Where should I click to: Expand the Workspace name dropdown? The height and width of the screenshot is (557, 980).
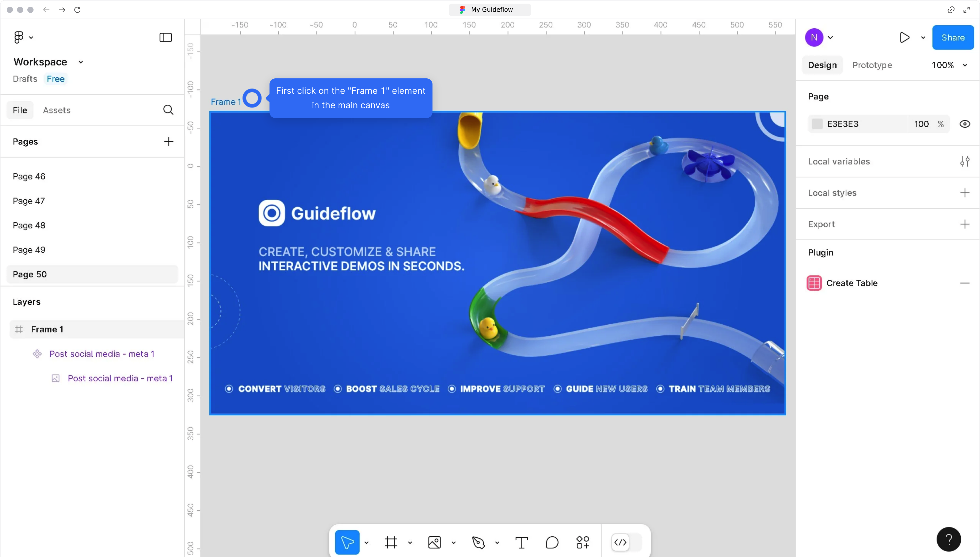[81, 62]
